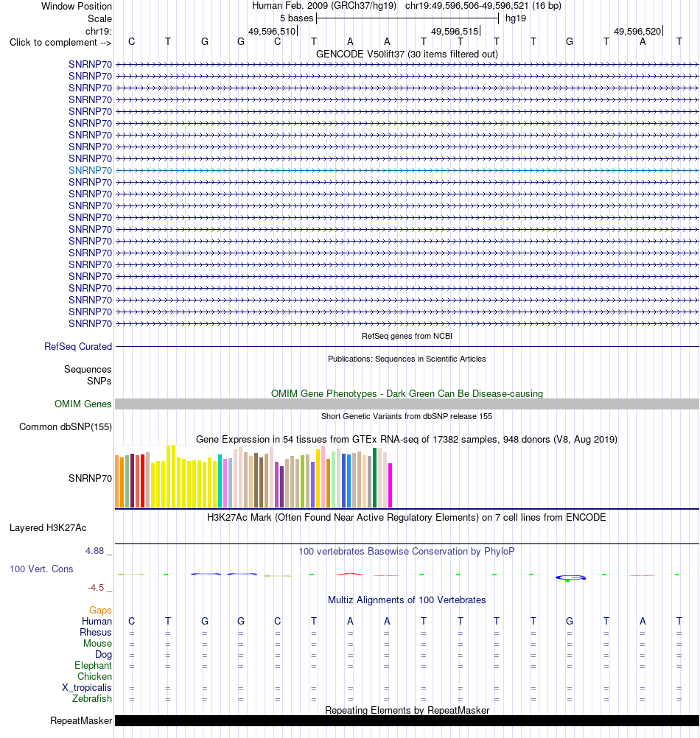Click the '5 bases' scale bar label

(x=296, y=18)
